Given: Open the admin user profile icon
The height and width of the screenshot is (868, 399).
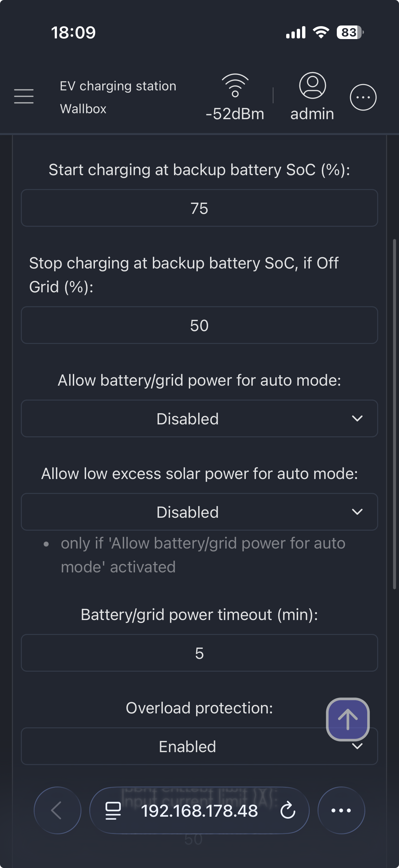Looking at the screenshot, I should pyautogui.click(x=312, y=86).
